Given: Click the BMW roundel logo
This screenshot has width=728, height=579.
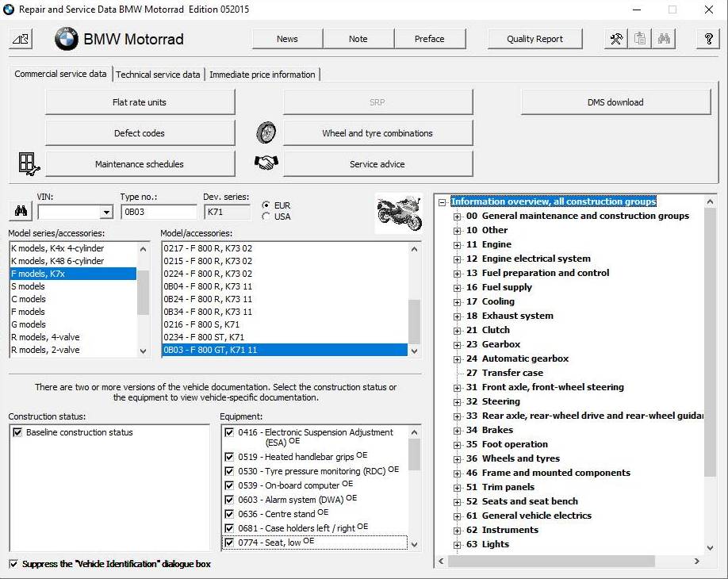Looking at the screenshot, I should click(x=67, y=39).
